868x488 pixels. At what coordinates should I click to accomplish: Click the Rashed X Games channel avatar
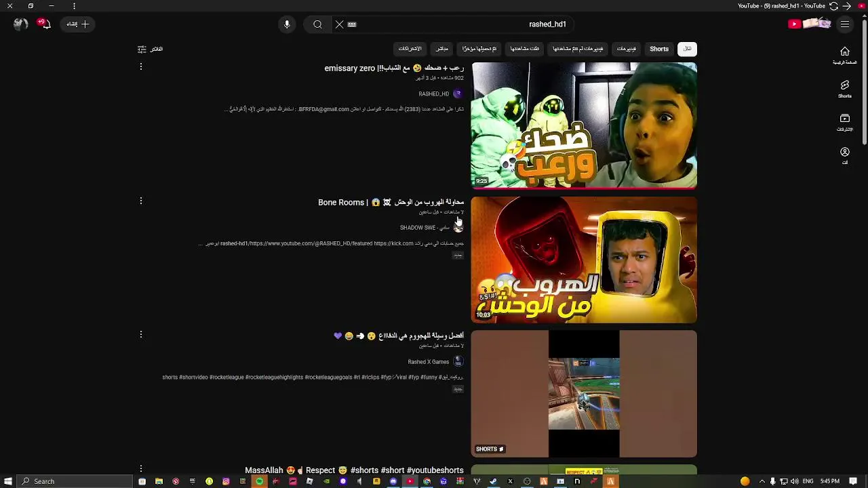[458, 362]
